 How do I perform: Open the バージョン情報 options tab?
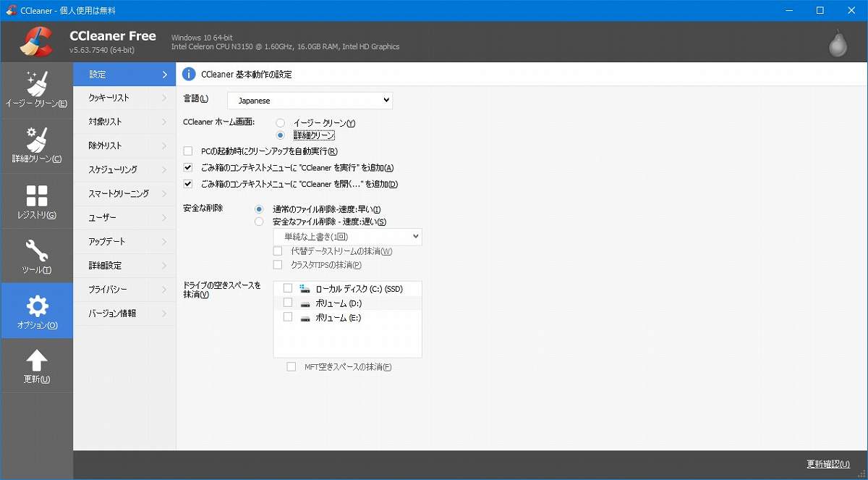[x=124, y=313]
